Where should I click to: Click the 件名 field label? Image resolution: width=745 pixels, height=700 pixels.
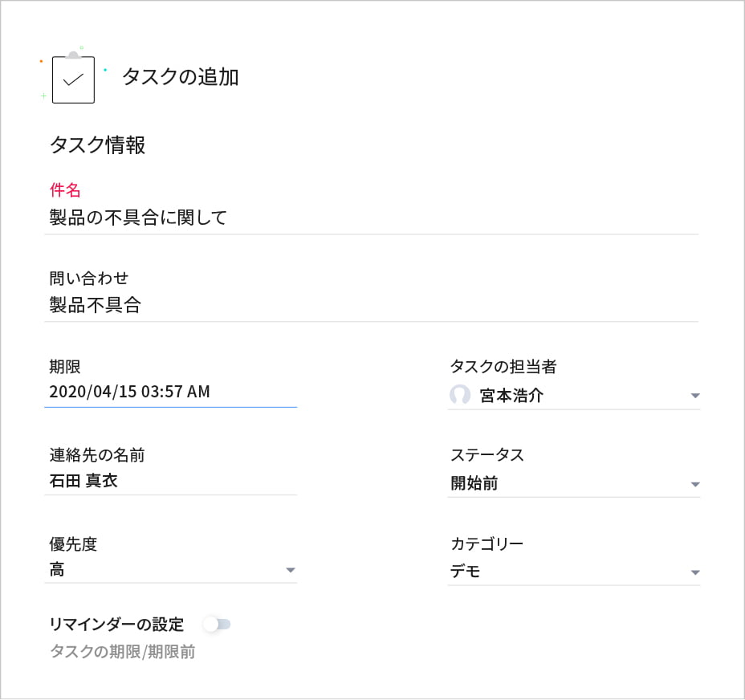(x=65, y=190)
